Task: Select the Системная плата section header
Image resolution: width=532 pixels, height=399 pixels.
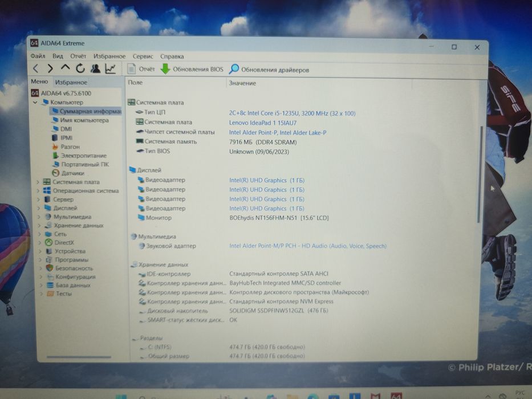Action: [x=156, y=103]
